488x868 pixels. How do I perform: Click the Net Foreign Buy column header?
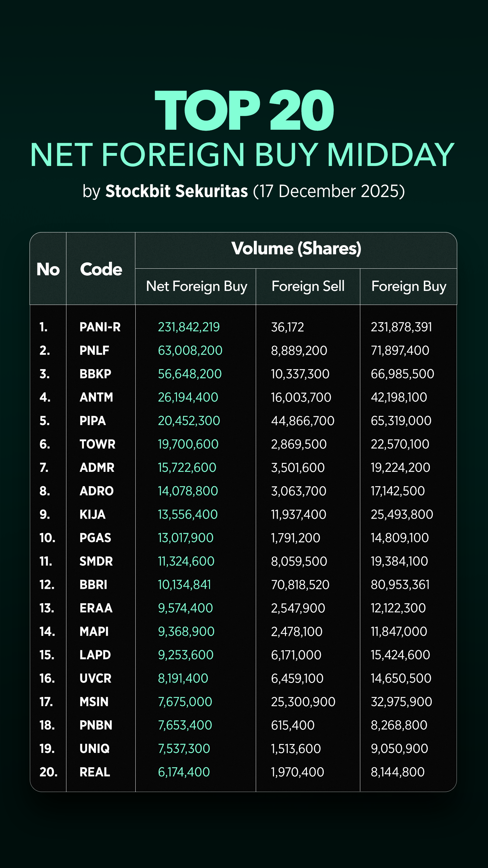pyautogui.click(x=196, y=286)
